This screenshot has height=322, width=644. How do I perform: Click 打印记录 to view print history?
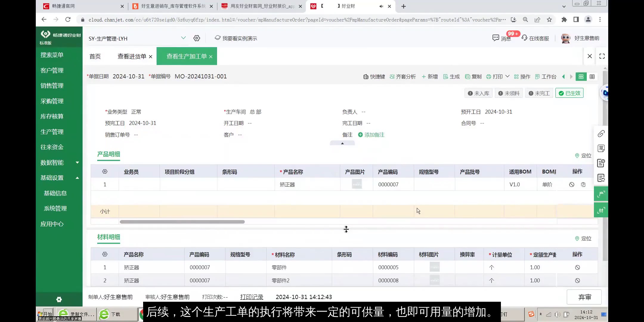(251, 297)
